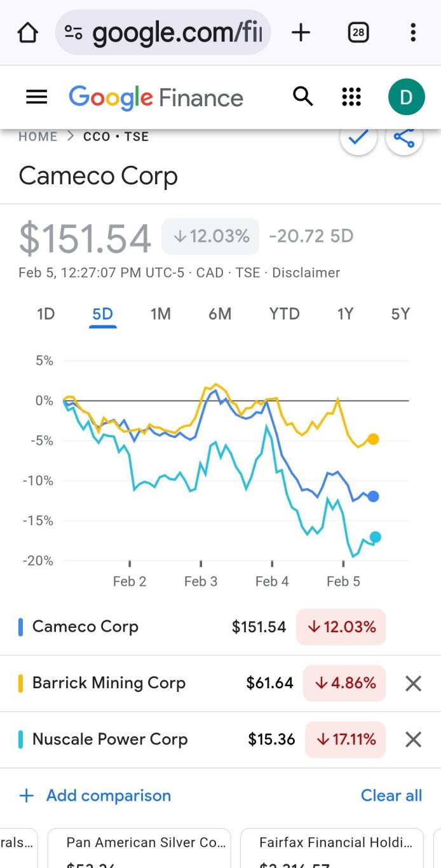This screenshot has height=868, width=441.
Task: Switch chart to the 1M range
Action: [x=161, y=314]
